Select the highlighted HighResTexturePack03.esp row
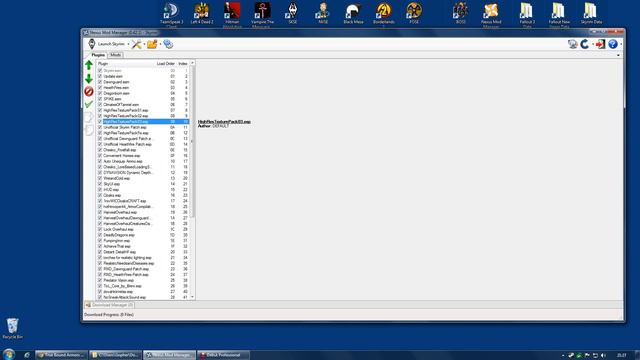The height and width of the screenshot is (360, 640). tap(143, 122)
